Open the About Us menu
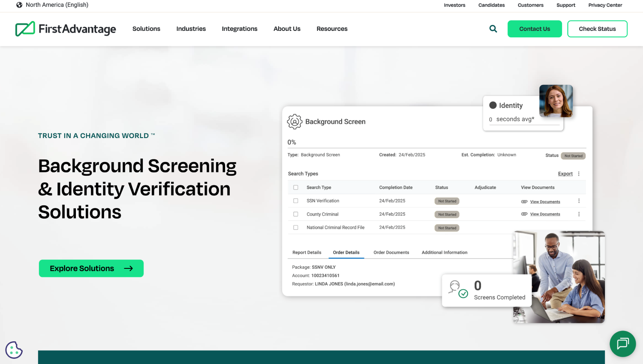The width and height of the screenshot is (643, 364). pyautogui.click(x=287, y=29)
